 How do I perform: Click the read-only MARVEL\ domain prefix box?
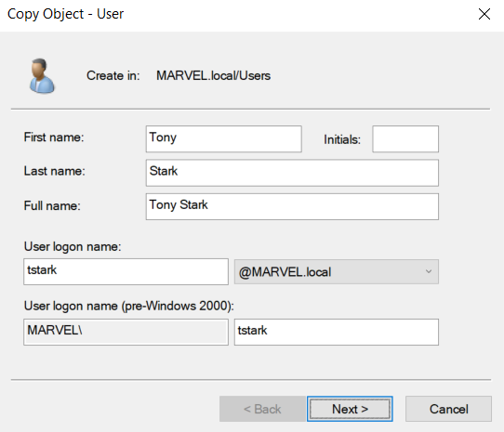pos(126,332)
